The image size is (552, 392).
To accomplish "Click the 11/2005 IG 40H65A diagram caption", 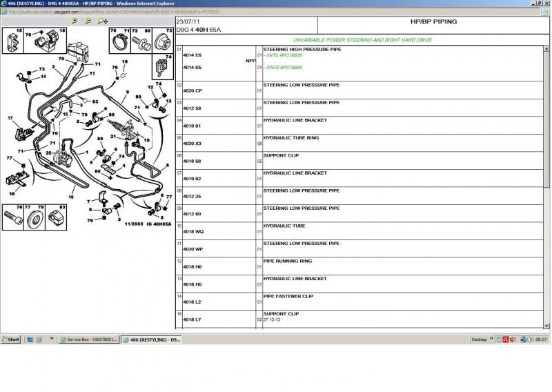I will (x=148, y=224).
